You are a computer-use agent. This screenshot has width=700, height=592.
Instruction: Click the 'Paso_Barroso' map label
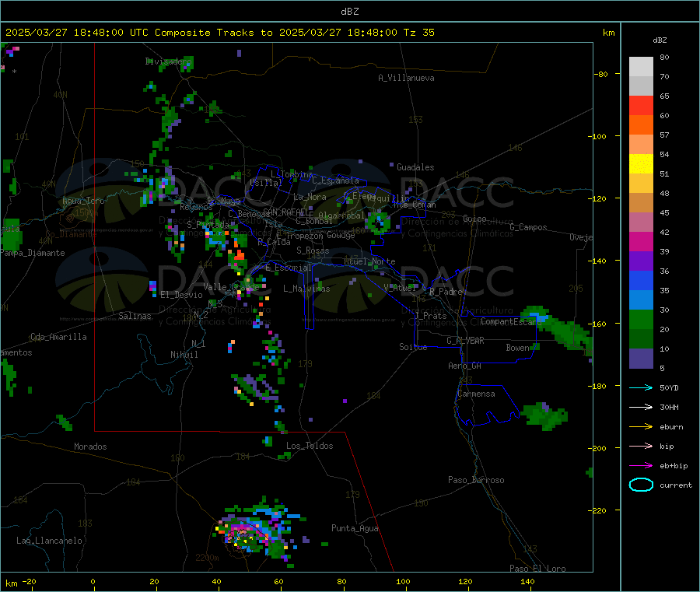[476, 481]
